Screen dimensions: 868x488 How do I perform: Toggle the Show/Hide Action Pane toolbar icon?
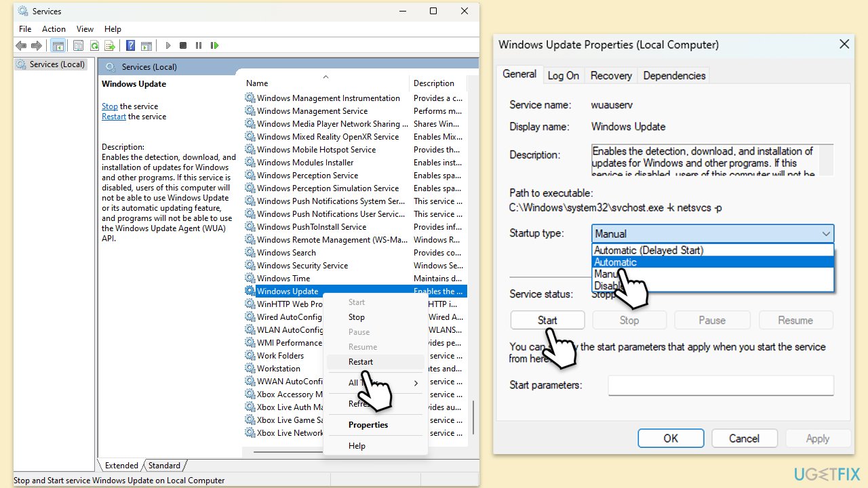(146, 45)
